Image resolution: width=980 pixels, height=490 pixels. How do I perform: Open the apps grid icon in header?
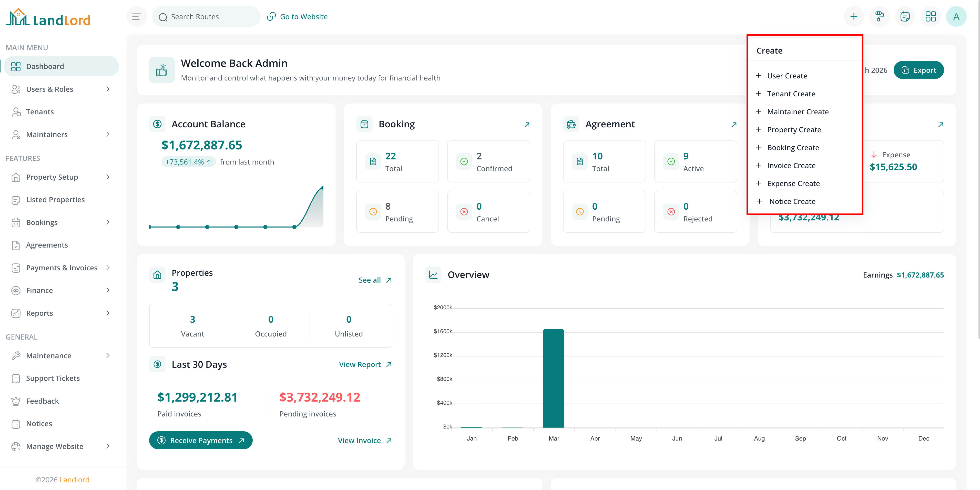pos(931,16)
